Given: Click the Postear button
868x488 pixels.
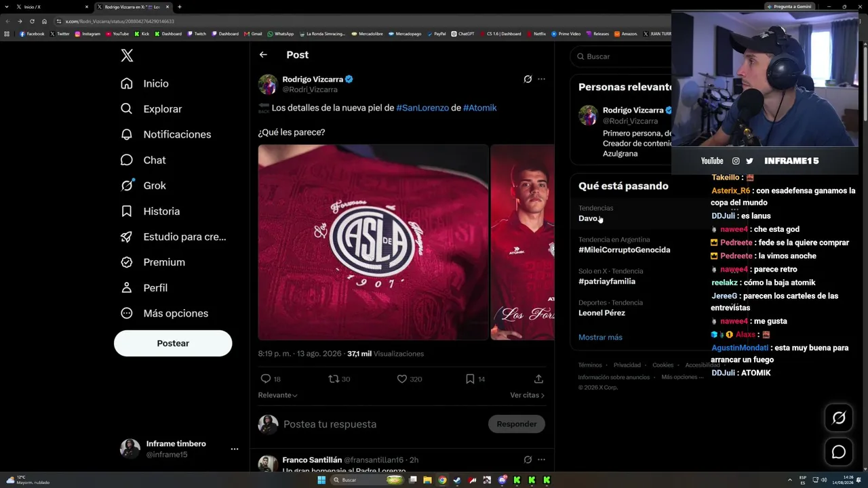Looking at the screenshot, I should 173,343.
